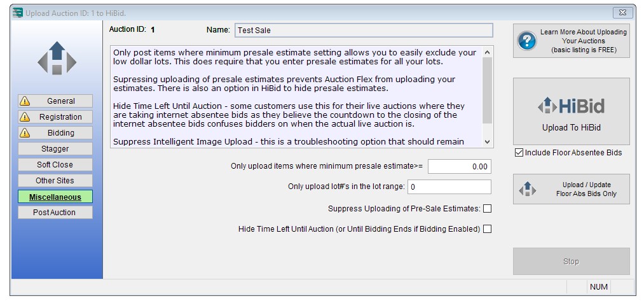Image resolution: width=644 pixels, height=303 pixels.
Task: Click the description text scrollbar thumb
Action: 487,90
